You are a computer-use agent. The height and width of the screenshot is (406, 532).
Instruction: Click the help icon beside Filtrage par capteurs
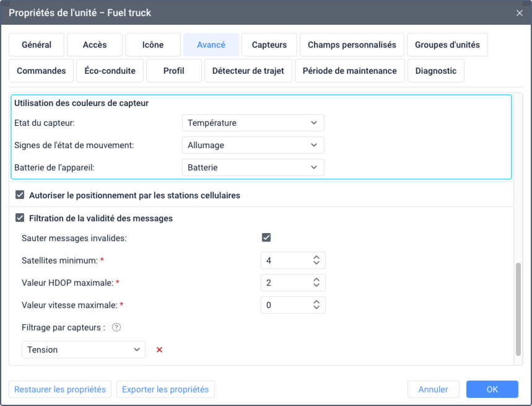pos(116,327)
